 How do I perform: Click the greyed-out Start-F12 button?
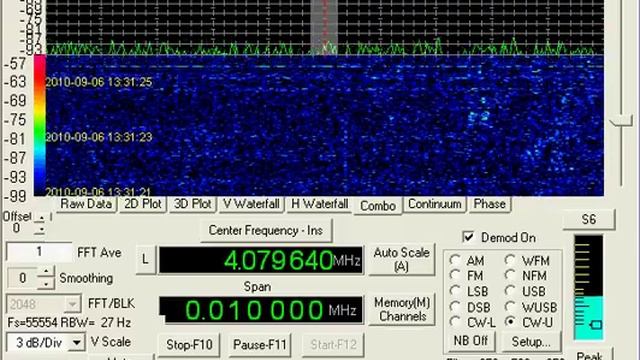click(x=333, y=345)
